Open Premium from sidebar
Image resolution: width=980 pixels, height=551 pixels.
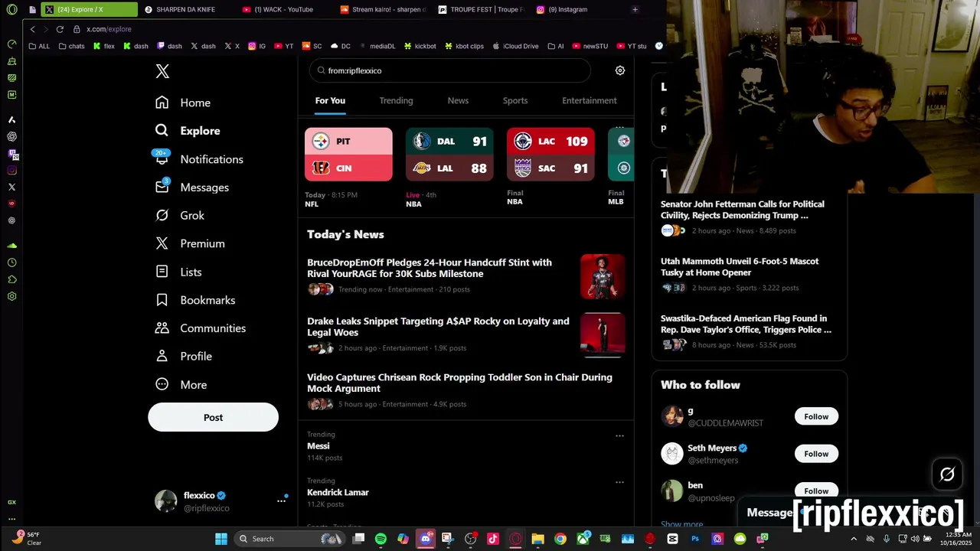(x=190, y=243)
